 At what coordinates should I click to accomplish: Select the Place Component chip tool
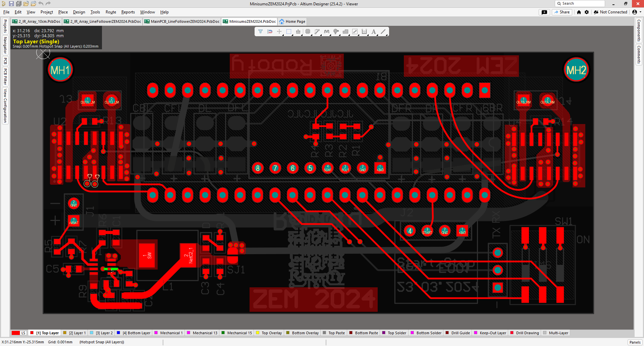308,32
